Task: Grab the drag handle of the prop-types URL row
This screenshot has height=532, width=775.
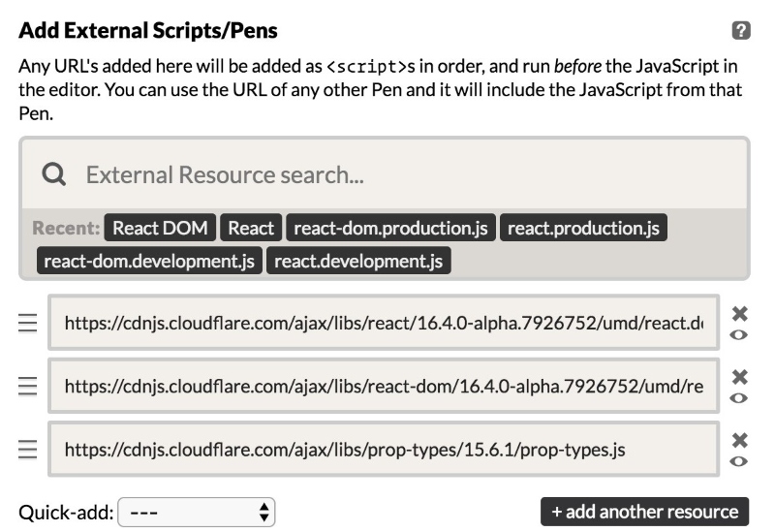Action: click(x=28, y=450)
